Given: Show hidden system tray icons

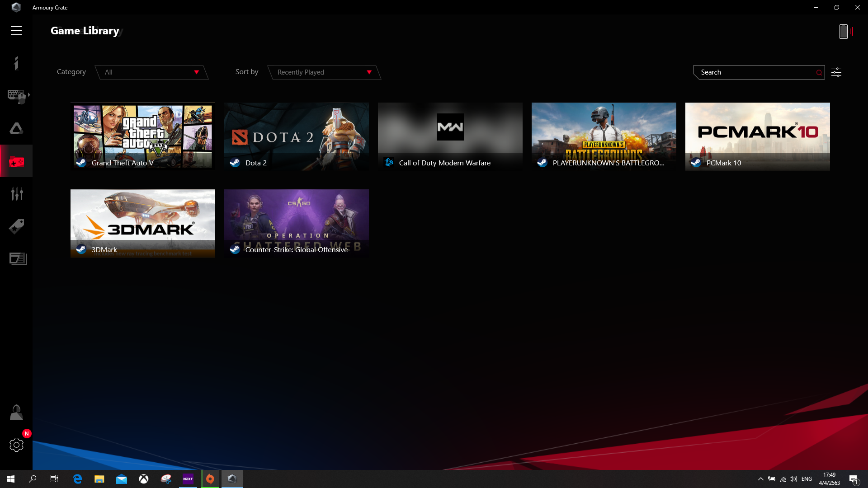Looking at the screenshot, I should (761, 479).
